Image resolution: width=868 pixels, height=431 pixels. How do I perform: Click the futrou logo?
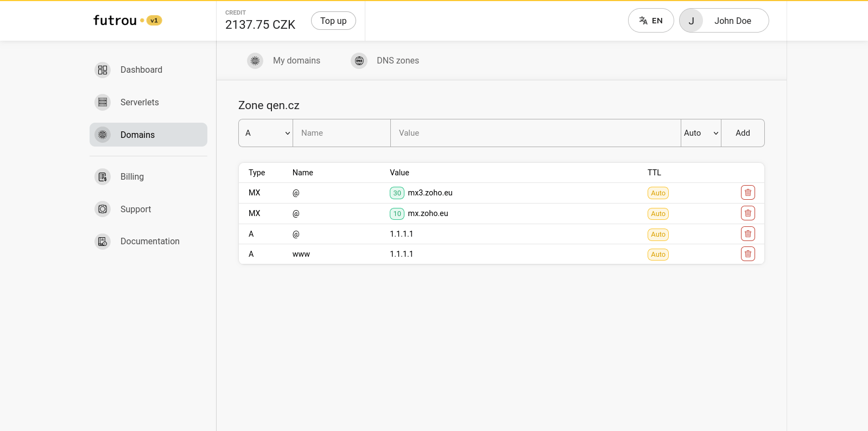pos(115,21)
